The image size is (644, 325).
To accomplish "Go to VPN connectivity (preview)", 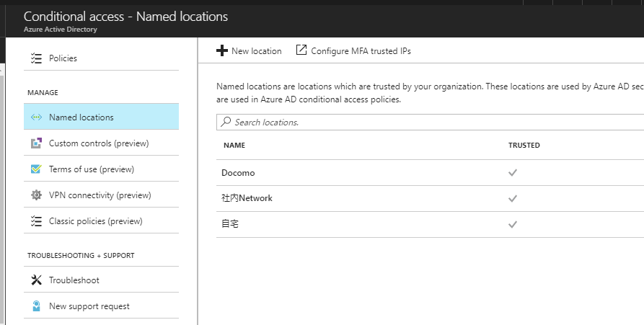I will (102, 195).
